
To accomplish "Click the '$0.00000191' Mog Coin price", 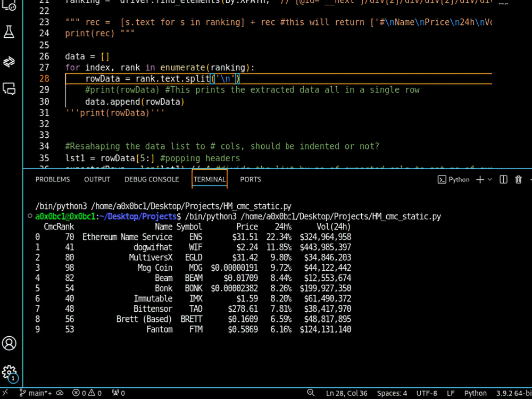I will pyautogui.click(x=234, y=268).
